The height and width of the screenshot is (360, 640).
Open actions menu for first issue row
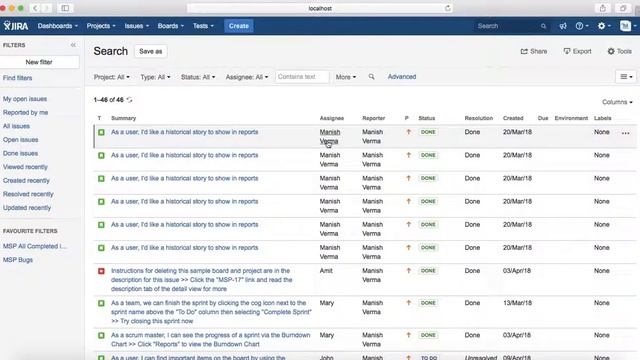(x=625, y=133)
